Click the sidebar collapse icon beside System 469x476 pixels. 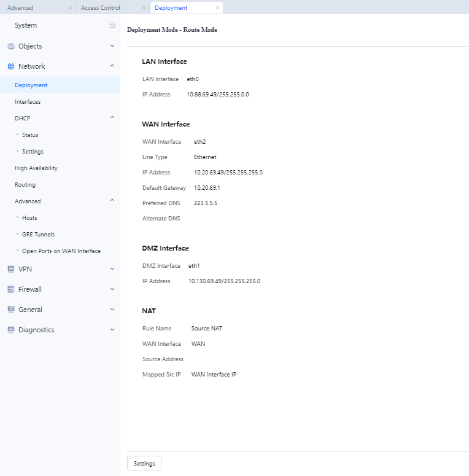click(112, 25)
